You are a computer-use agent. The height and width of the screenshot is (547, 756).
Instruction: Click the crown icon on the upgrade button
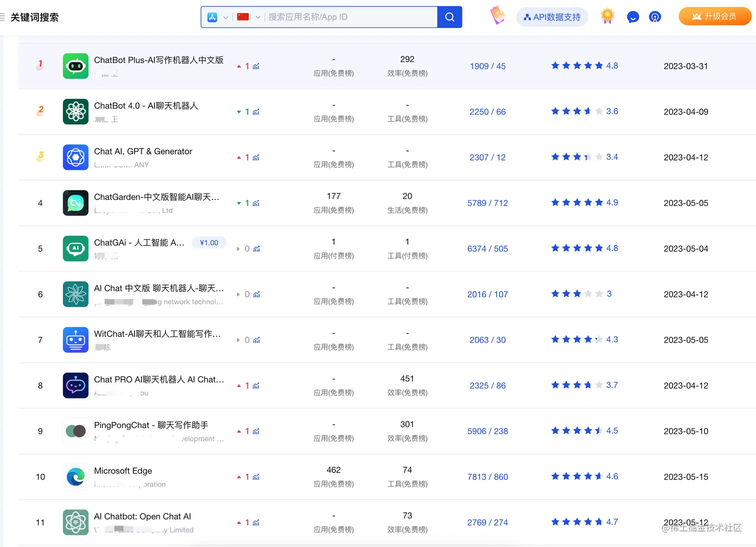pyautogui.click(x=697, y=15)
